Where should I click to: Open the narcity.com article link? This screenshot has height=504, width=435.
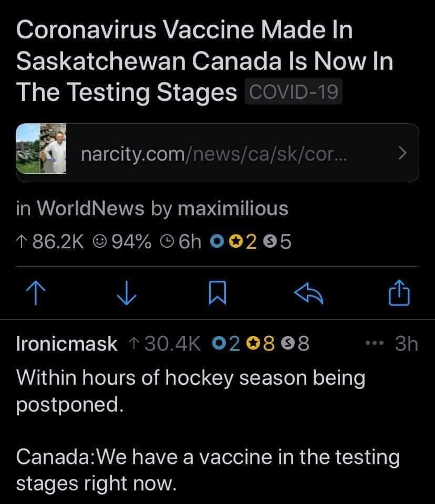(x=216, y=153)
